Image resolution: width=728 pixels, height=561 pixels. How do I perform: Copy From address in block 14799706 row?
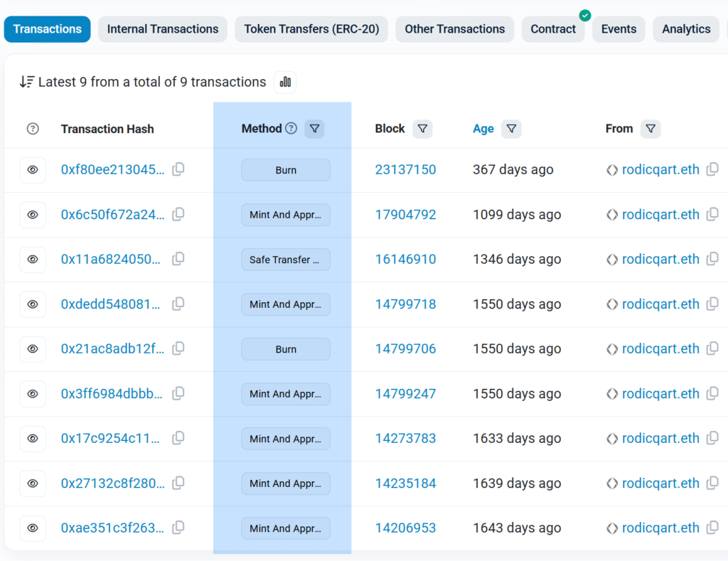coord(712,348)
